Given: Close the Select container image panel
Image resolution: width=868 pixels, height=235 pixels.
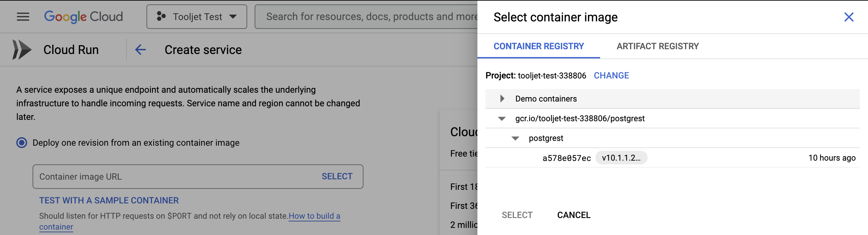Looking at the screenshot, I should click(x=849, y=17).
